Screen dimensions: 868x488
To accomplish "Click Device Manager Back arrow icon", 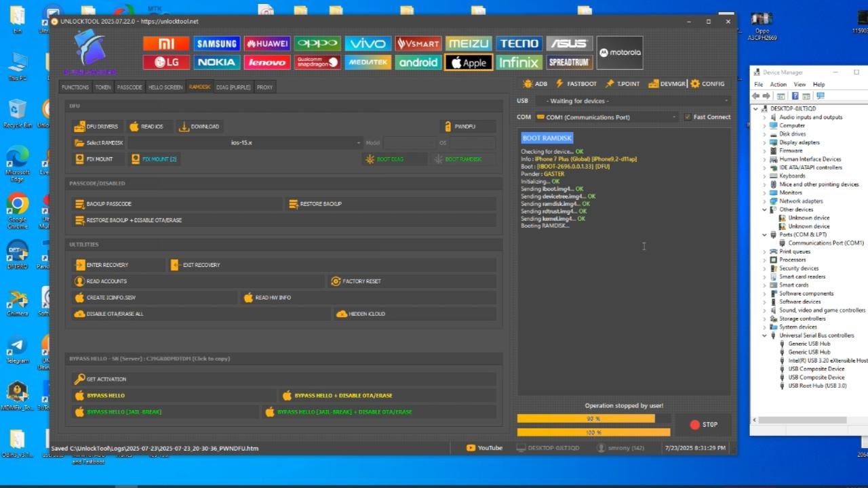I will click(756, 96).
